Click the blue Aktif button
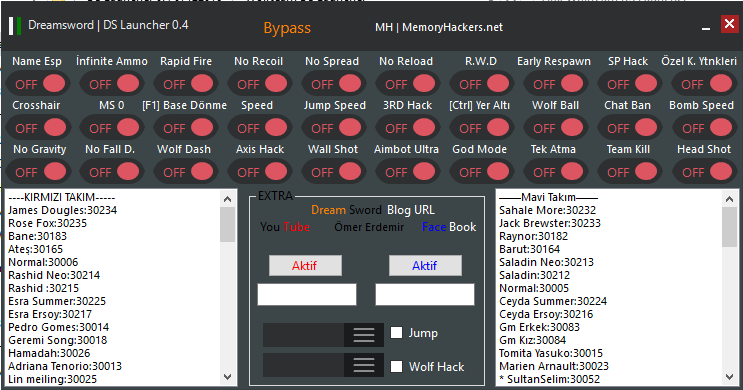The height and width of the screenshot is (390, 743). coord(425,265)
